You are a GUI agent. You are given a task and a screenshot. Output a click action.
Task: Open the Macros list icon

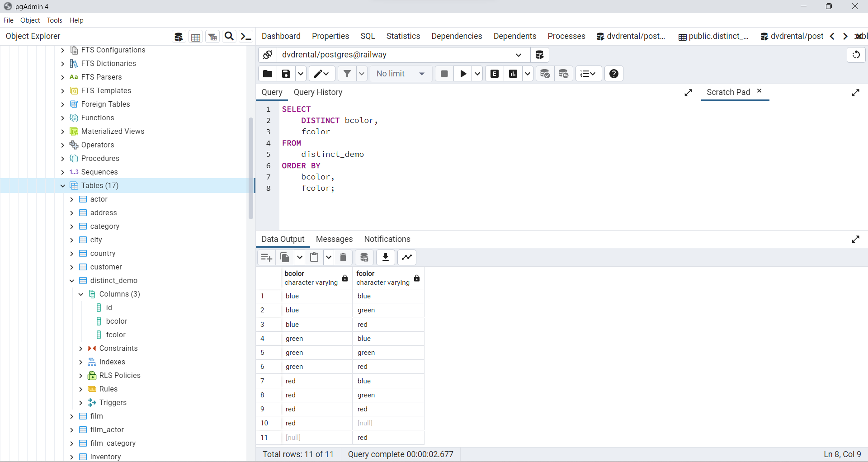pos(589,74)
